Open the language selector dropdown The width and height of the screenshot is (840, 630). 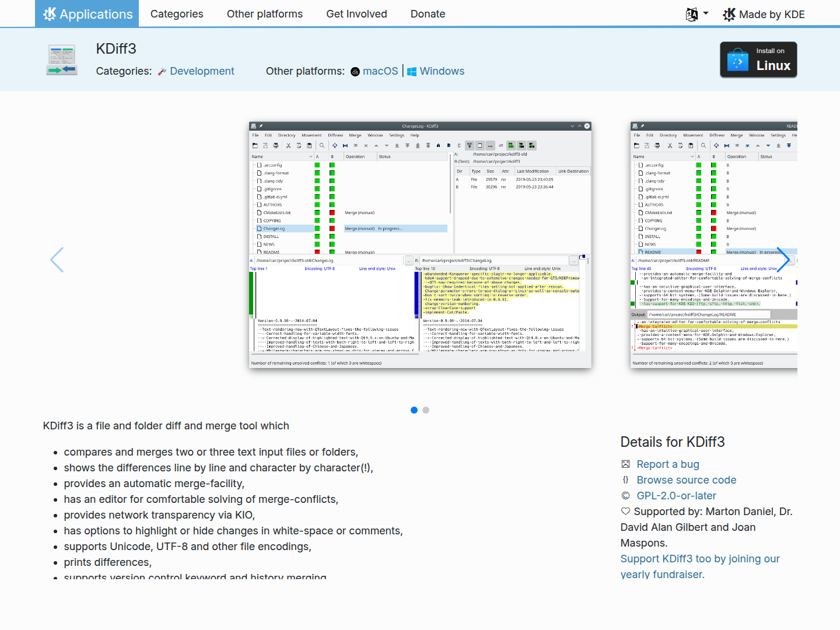(x=697, y=14)
